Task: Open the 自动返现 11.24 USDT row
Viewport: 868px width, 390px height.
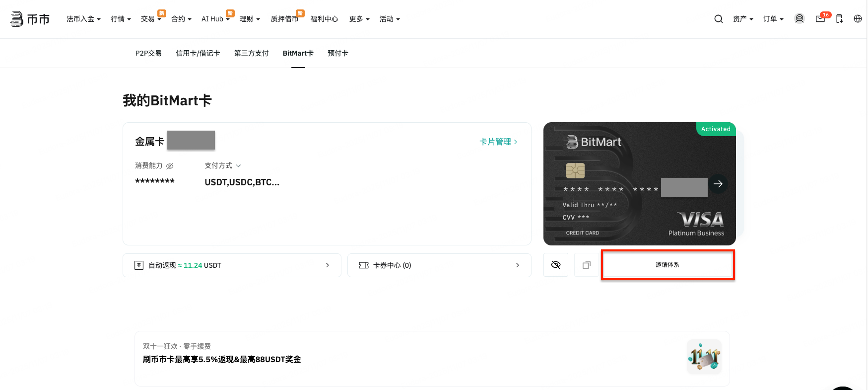Action: tap(232, 265)
